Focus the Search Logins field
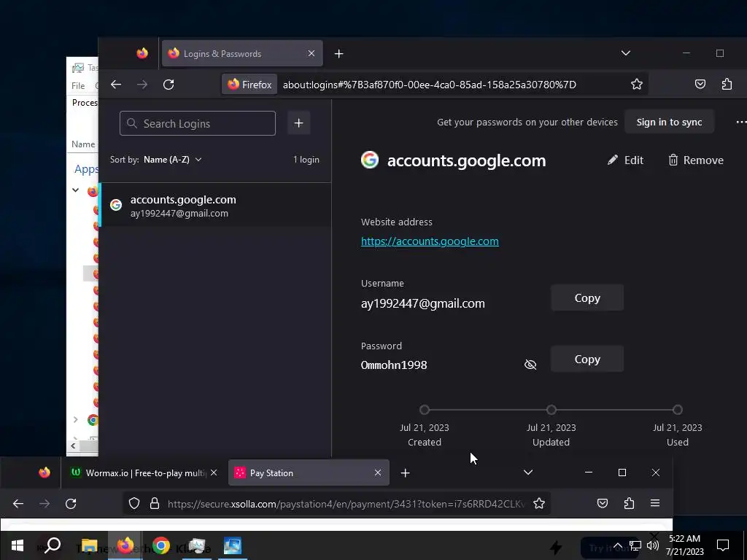747x560 pixels. 197,123
